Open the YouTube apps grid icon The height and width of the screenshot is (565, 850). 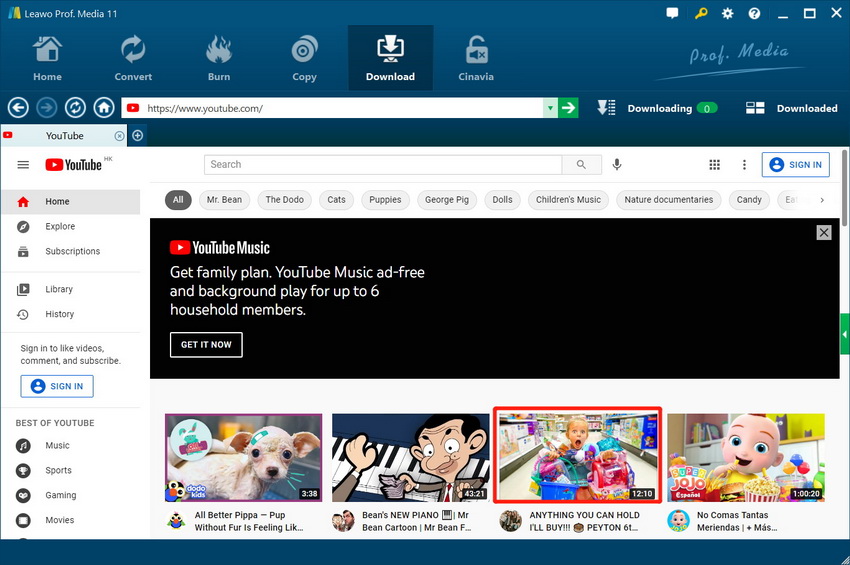click(x=714, y=165)
